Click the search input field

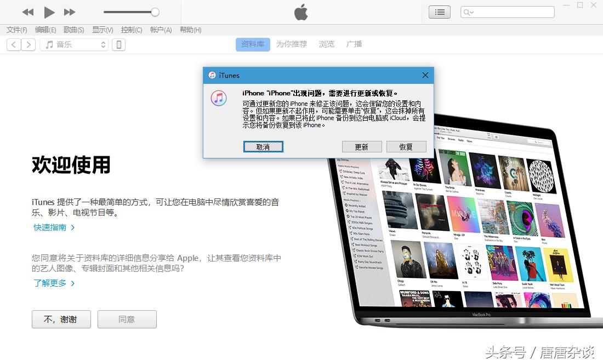pyautogui.click(x=507, y=12)
